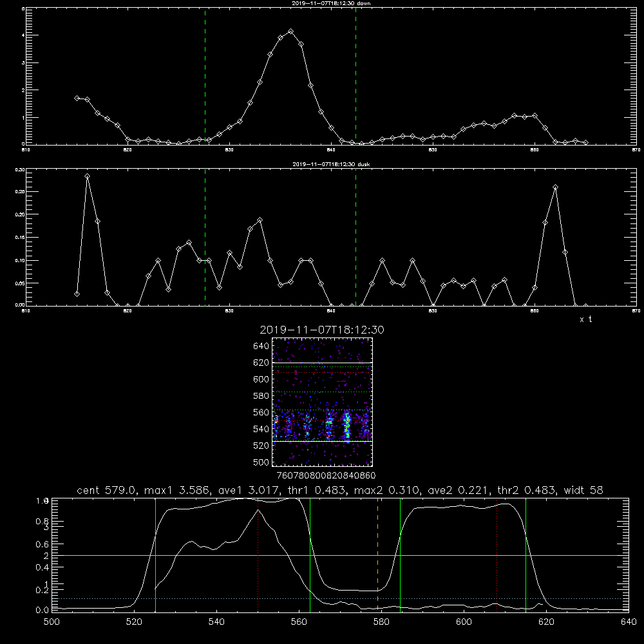Click the '840' x-axis label under dusk plot
This screenshot has height=644, width=644.
tap(331, 311)
